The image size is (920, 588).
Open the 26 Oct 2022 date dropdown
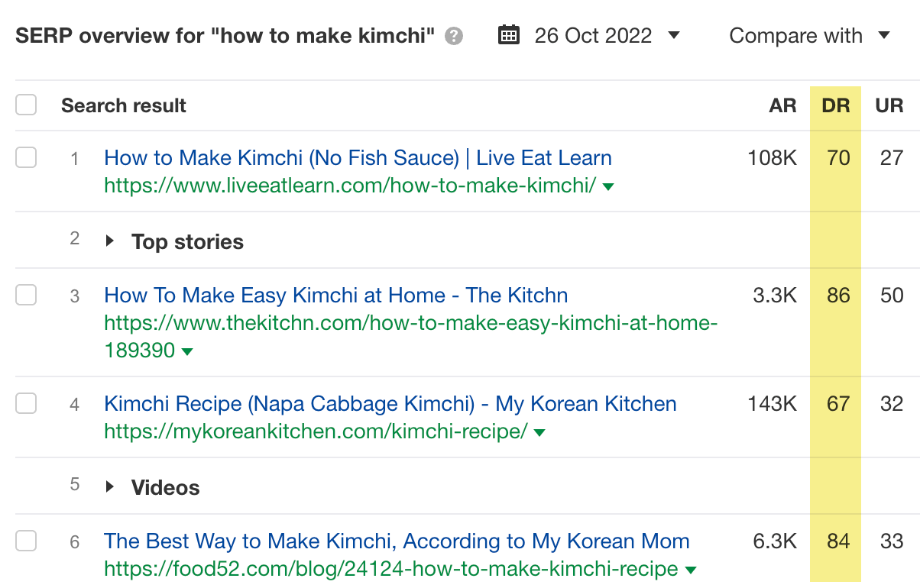pyautogui.click(x=673, y=35)
